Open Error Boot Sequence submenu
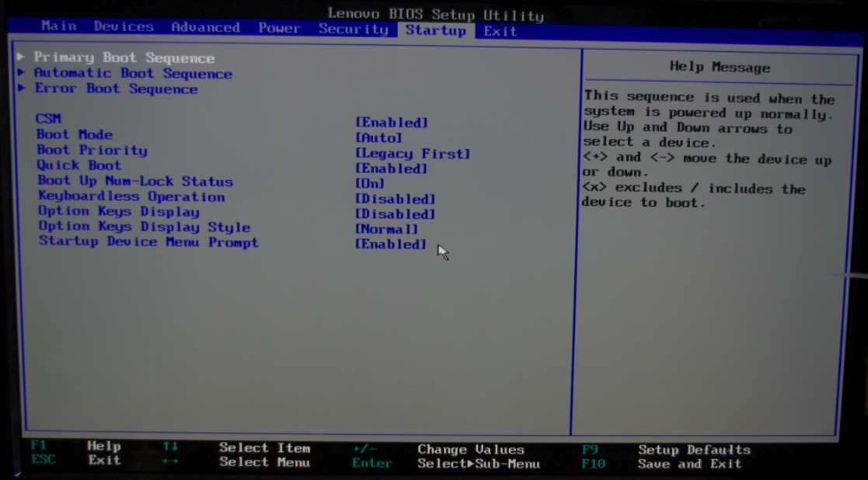 pos(116,89)
